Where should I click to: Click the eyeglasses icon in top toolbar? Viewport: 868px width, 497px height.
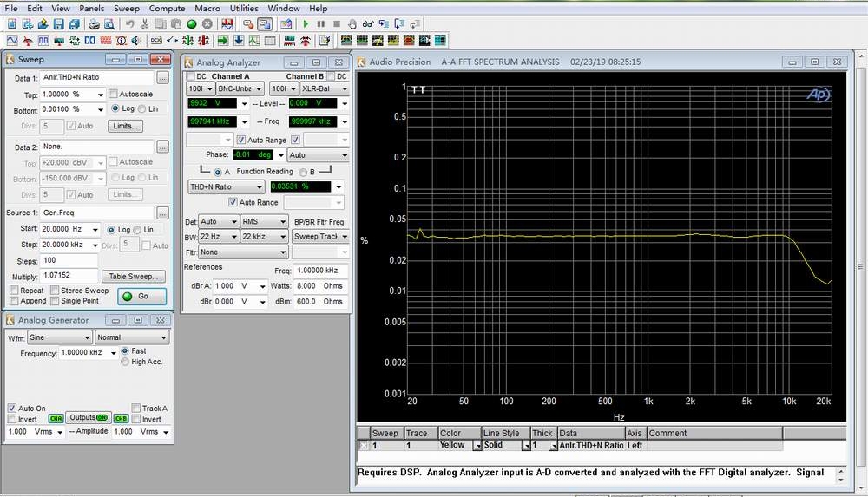[x=367, y=24]
